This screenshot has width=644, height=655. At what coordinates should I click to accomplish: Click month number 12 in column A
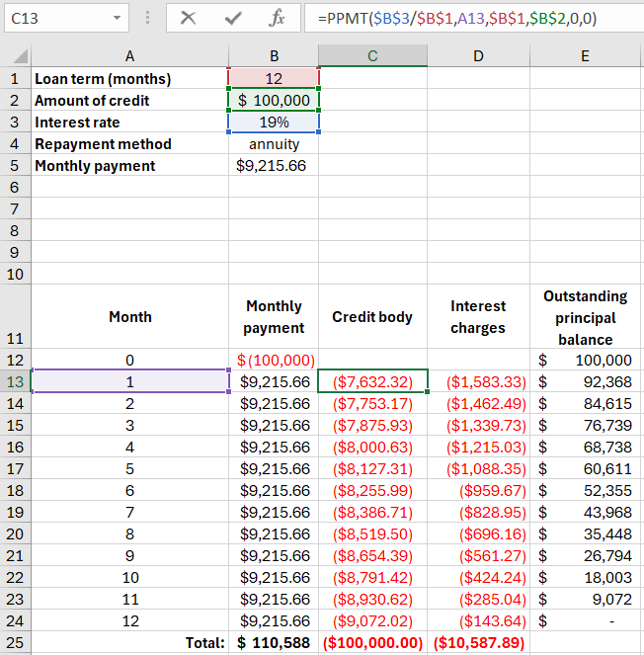(129, 620)
